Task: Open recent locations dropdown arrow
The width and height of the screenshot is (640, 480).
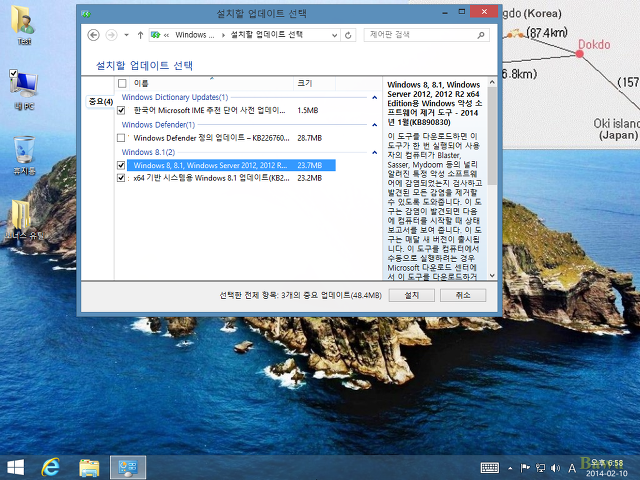Action: tap(127, 35)
